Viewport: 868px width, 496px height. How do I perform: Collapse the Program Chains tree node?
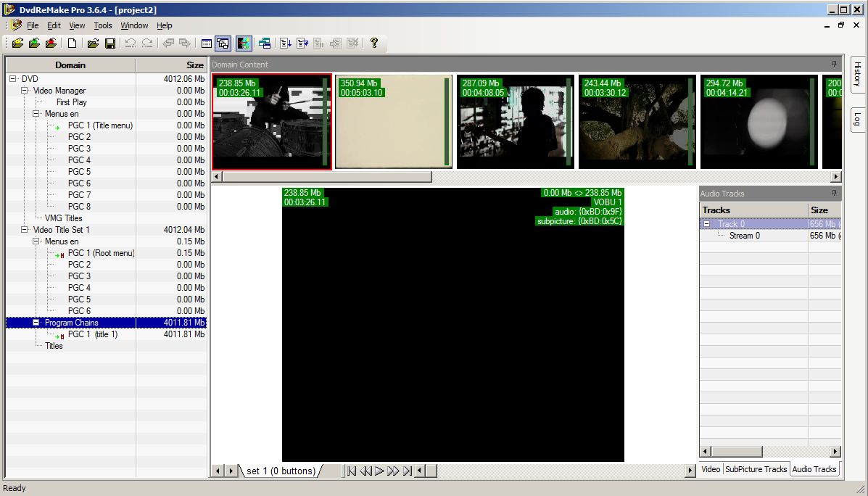(36, 323)
